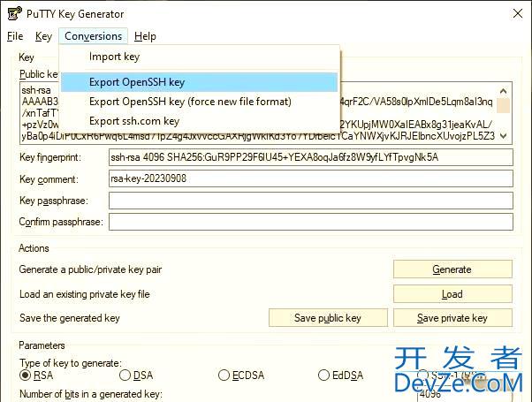This screenshot has height=402, width=532.
Task: Click the 'Generate a public/private key pair' text
Action: [x=90, y=269]
